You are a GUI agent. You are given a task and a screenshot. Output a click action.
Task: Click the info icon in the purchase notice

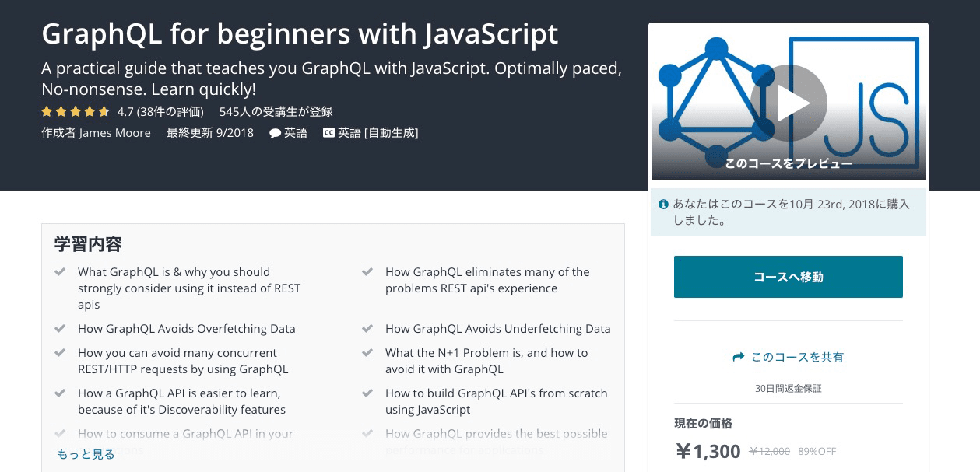point(663,205)
